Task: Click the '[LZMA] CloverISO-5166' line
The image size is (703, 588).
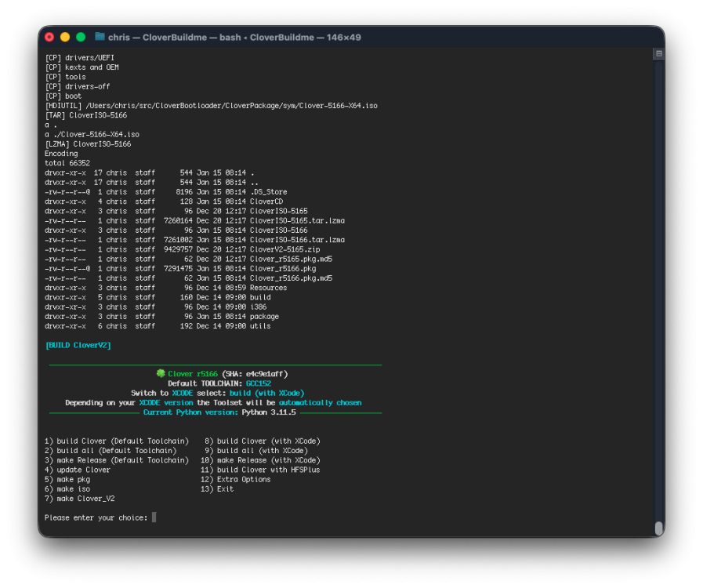Action: (88, 144)
